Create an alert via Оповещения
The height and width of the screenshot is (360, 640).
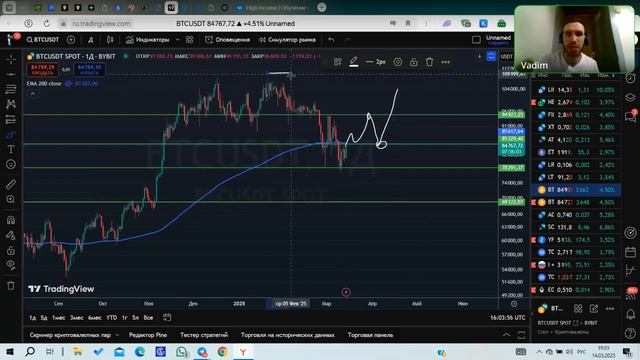pos(228,40)
